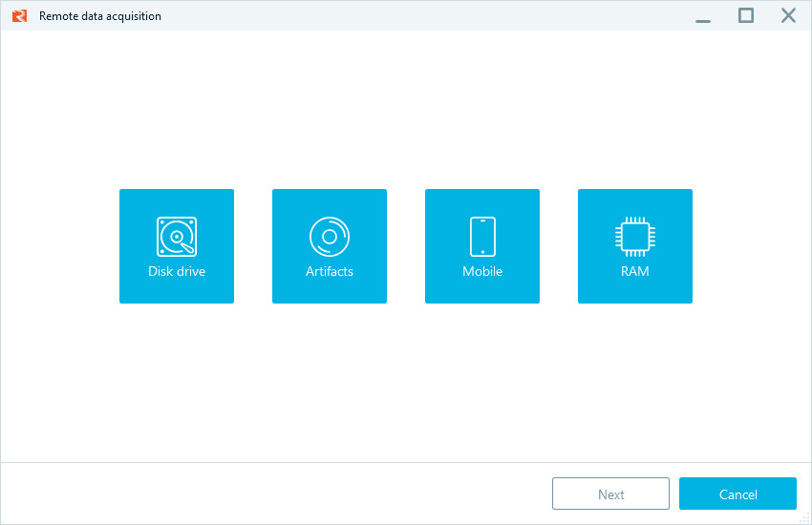This screenshot has width=812, height=525.
Task: Choose Disk drive tile via its blue top edge
Action: tap(177, 194)
